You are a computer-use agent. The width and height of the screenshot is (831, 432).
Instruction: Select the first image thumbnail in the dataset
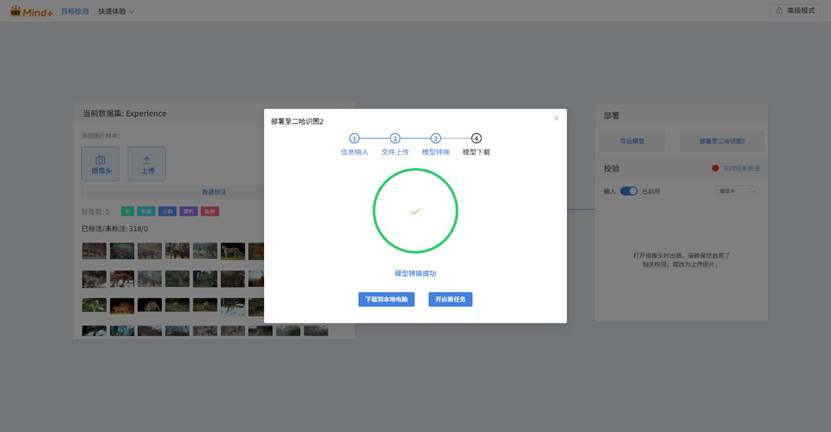[94, 251]
